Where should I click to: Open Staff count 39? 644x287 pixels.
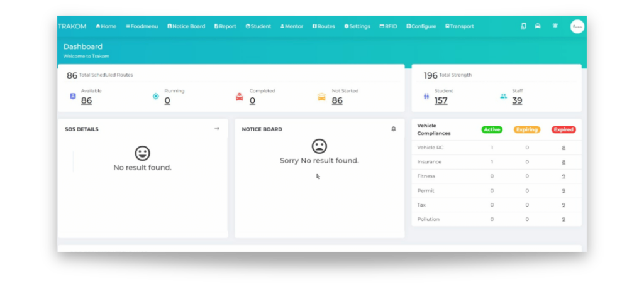click(517, 100)
